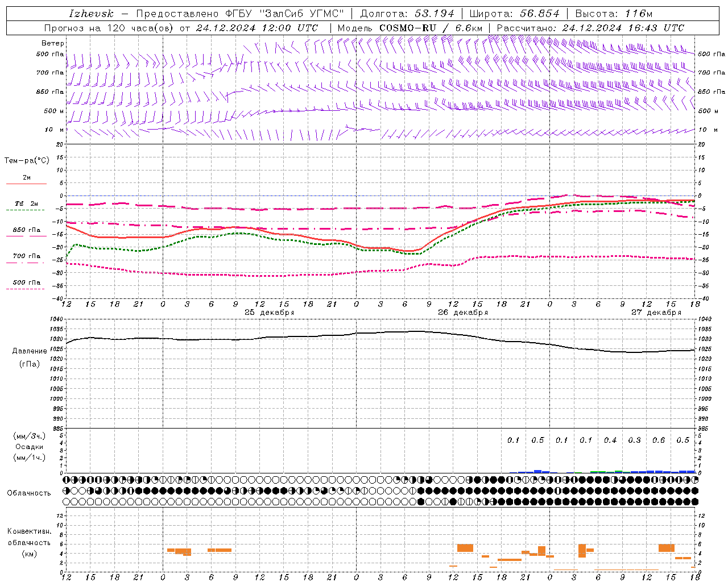Click the Высота: 116м elevation value
Viewport: 728px width, 582px height.
coord(614,14)
